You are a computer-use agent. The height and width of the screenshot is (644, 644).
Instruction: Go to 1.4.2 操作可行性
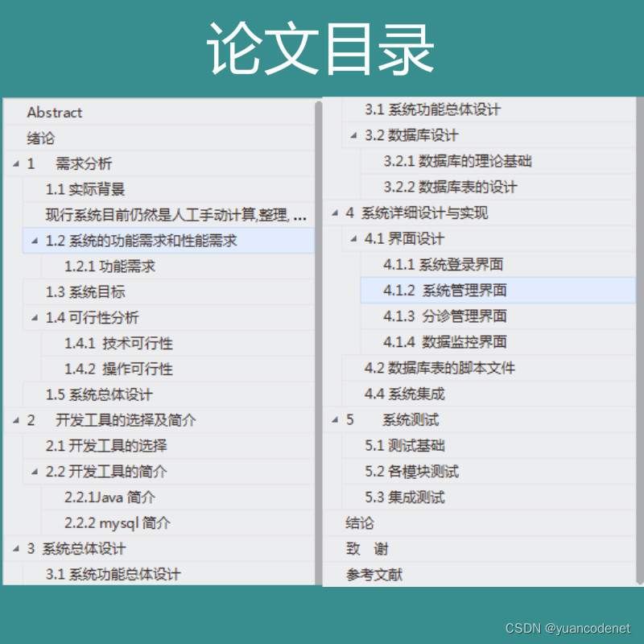[x=118, y=369]
